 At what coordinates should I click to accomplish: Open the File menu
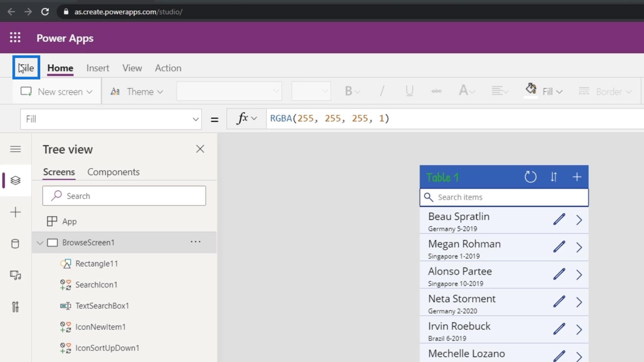point(26,68)
